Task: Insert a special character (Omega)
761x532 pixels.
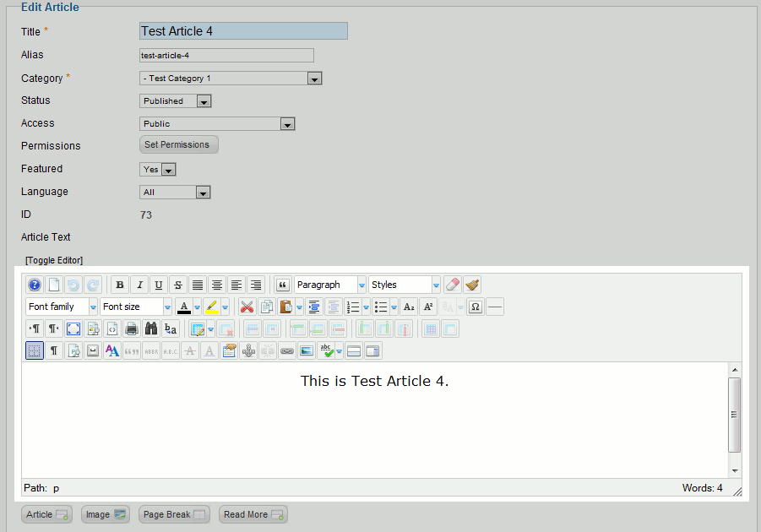Action: 476,307
